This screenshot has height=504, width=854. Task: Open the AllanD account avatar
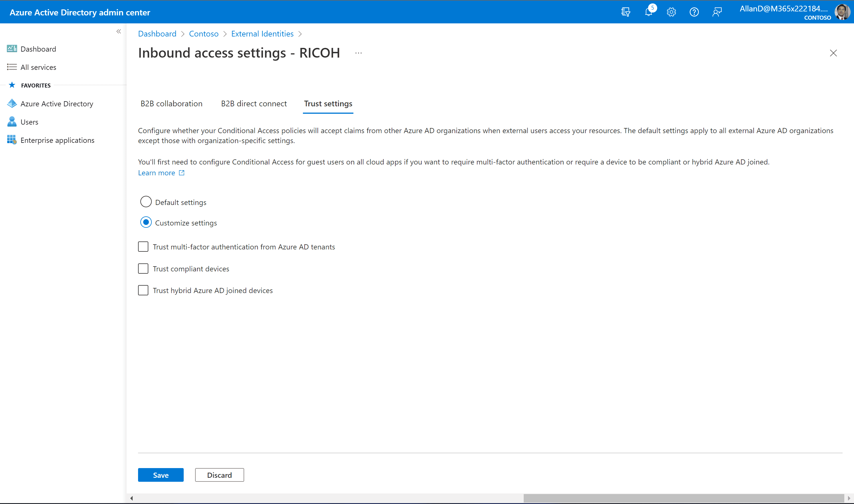click(x=842, y=12)
